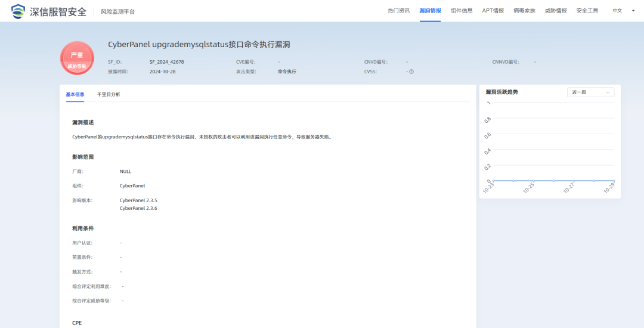
Task: Click the 用户认证 label
Action: (82, 243)
